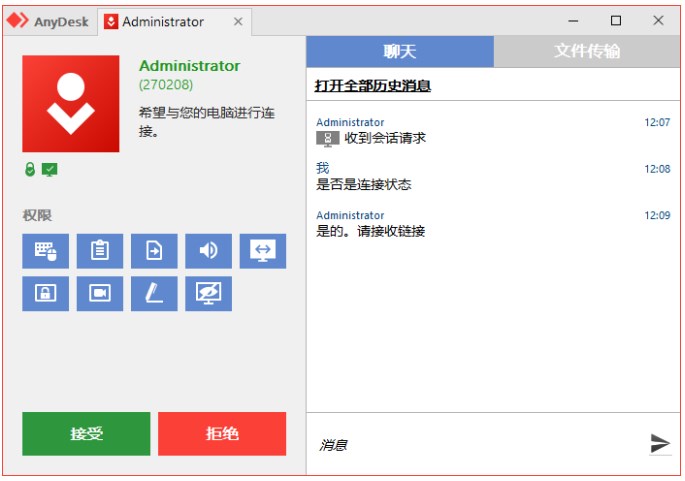Select the ID text (270208)
Image resolution: width=685 pixels, height=481 pixels.
coord(166,84)
